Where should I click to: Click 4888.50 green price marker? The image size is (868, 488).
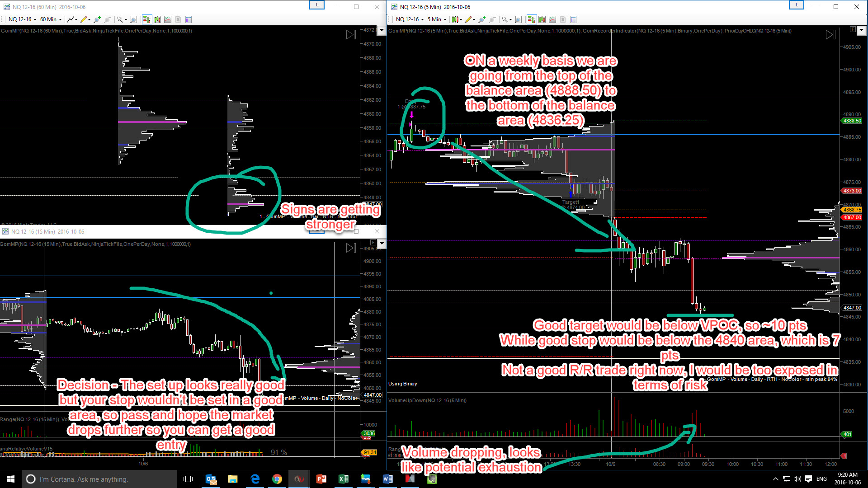[852, 121]
